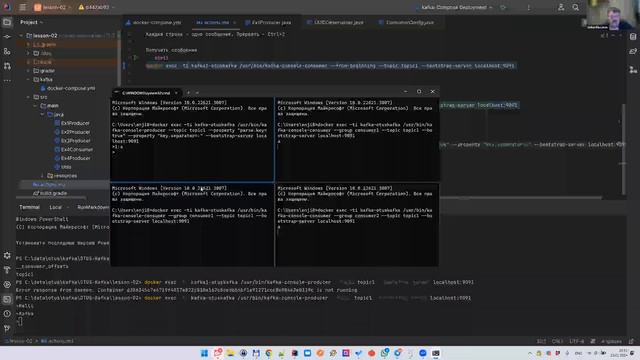
Task: Open the Pull Requests tool window icon
Action: click(7, 66)
